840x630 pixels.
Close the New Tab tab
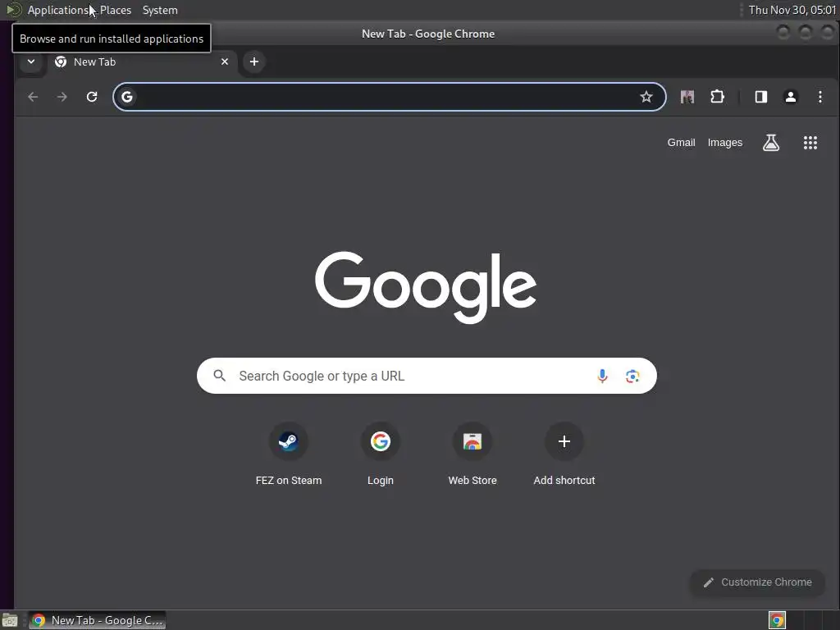coord(225,62)
